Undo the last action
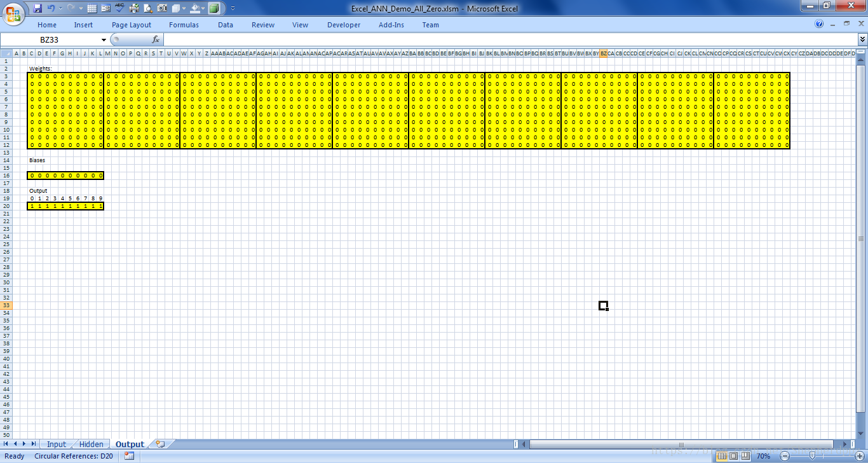Screen dimensions: 868x463 point(51,8)
